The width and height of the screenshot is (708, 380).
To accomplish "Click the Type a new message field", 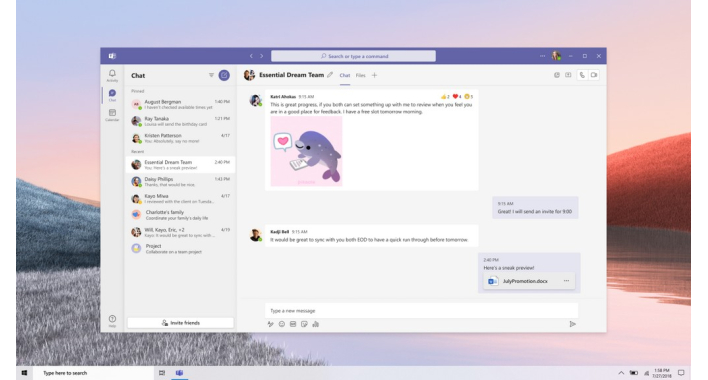I will tap(421, 310).
